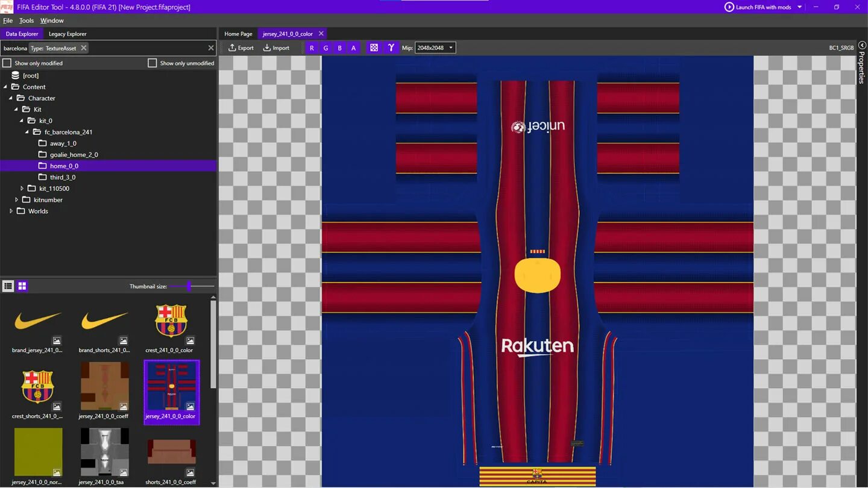Image resolution: width=868 pixels, height=488 pixels.
Task: Select the jersey_241_0_0_color thumbnail
Action: click(x=171, y=391)
